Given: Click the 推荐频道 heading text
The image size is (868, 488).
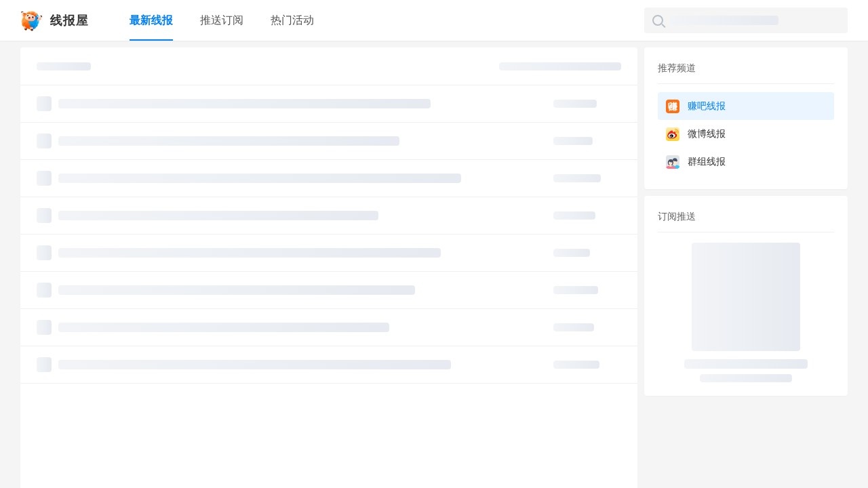Looking at the screenshot, I should [x=677, y=68].
